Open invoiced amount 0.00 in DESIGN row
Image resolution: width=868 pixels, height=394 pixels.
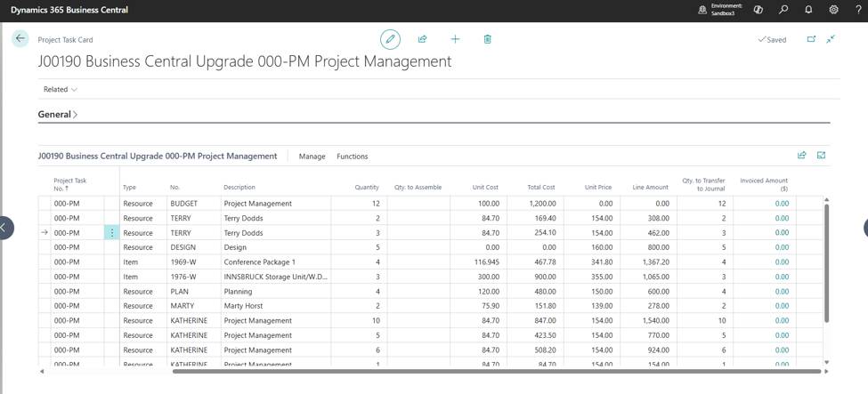click(782, 247)
